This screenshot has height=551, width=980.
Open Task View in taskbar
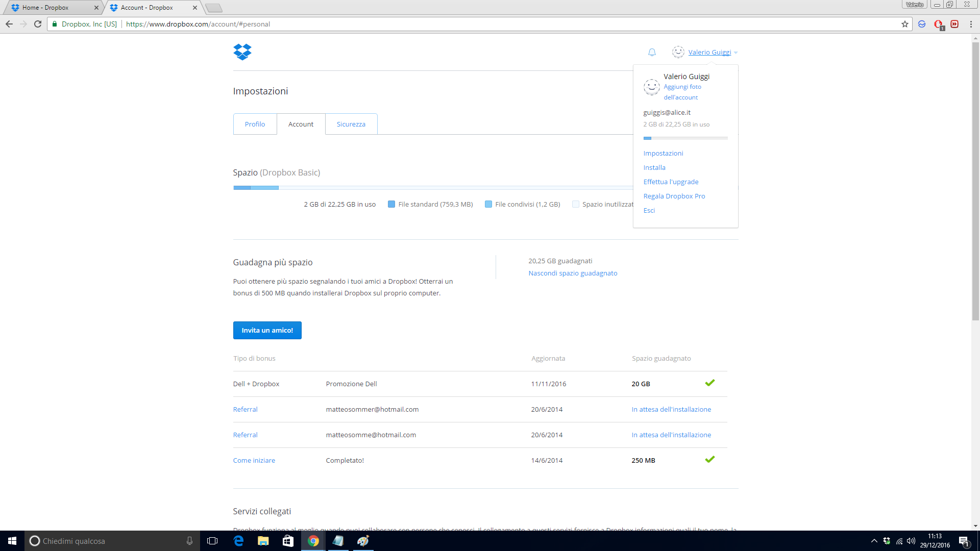click(x=212, y=541)
